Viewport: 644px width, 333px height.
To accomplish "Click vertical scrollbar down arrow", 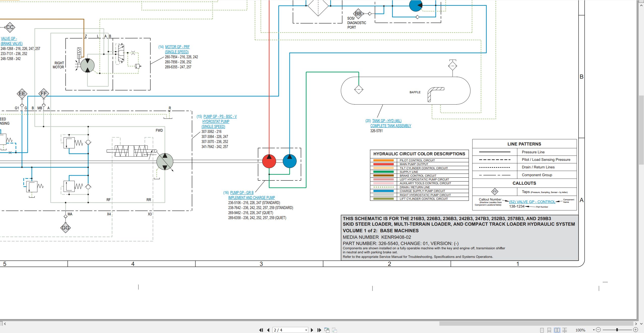I will [641, 324].
